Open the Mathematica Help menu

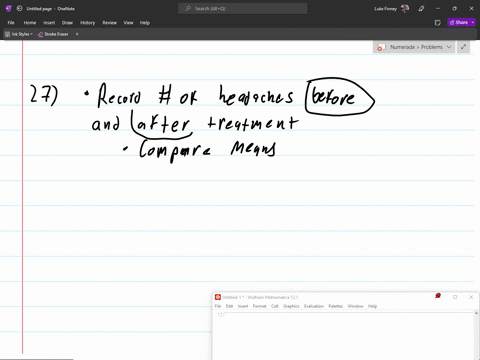click(372, 306)
